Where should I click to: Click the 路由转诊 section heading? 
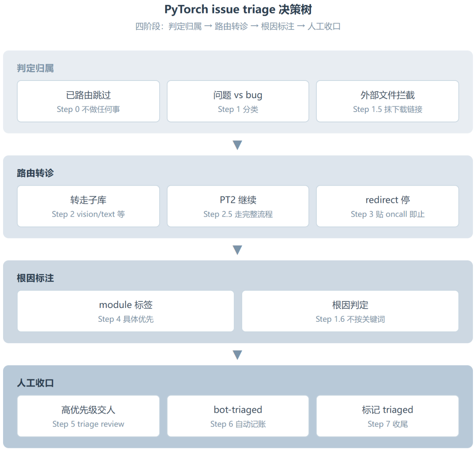(35, 173)
